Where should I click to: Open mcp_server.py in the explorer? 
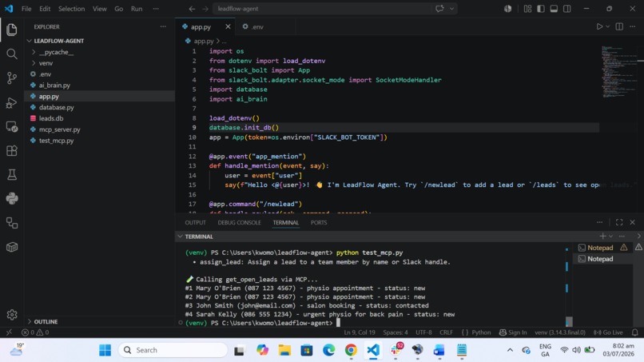click(60, 129)
